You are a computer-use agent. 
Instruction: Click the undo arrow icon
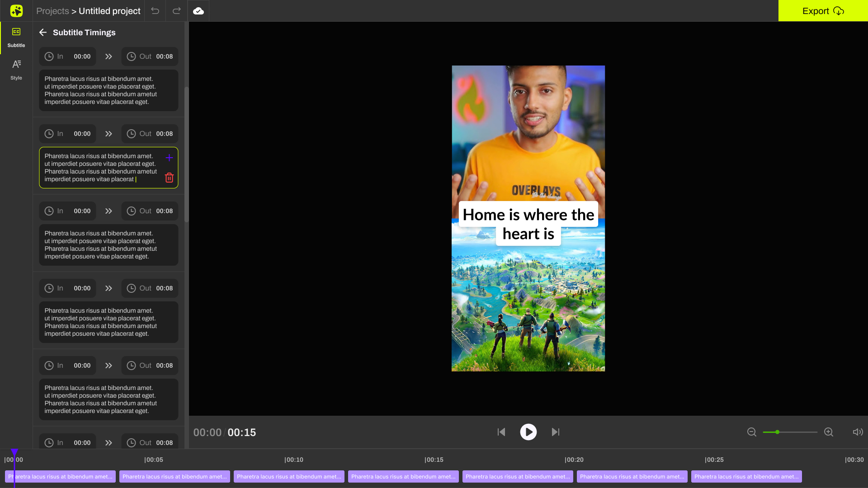(x=155, y=11)
